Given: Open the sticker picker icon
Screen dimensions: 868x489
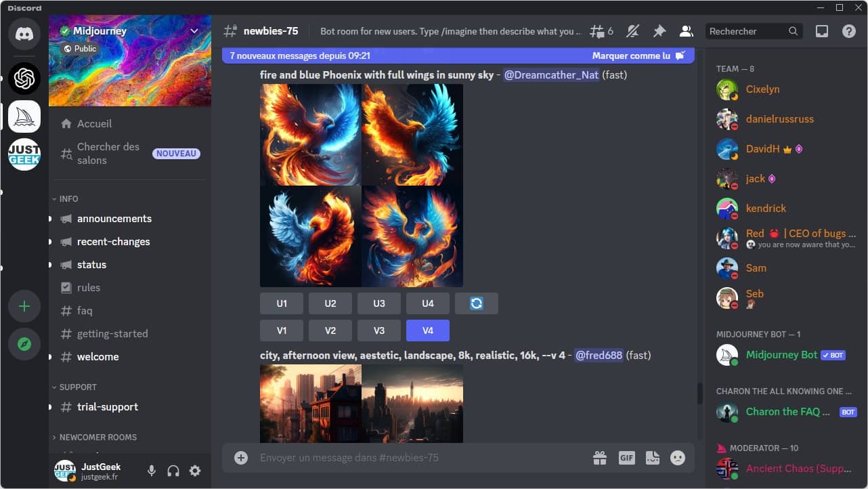Looking at the screenshot, I should pyautogui.click(x=652, y=458).
